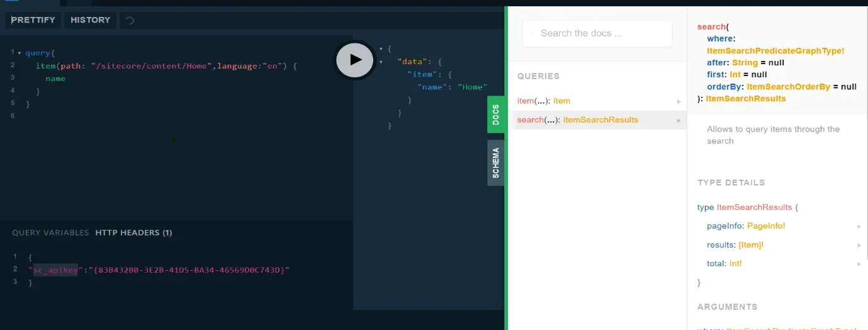Expand arrow next to results field

click(x=859, y=245)
